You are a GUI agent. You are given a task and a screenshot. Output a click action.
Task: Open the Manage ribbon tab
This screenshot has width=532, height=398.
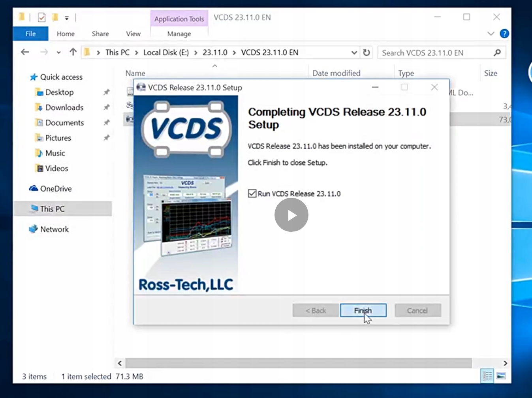pos(179,34)
